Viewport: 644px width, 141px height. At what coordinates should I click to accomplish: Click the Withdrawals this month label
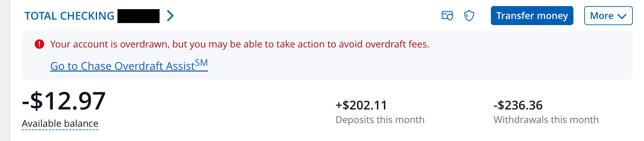tap(546, 120)
